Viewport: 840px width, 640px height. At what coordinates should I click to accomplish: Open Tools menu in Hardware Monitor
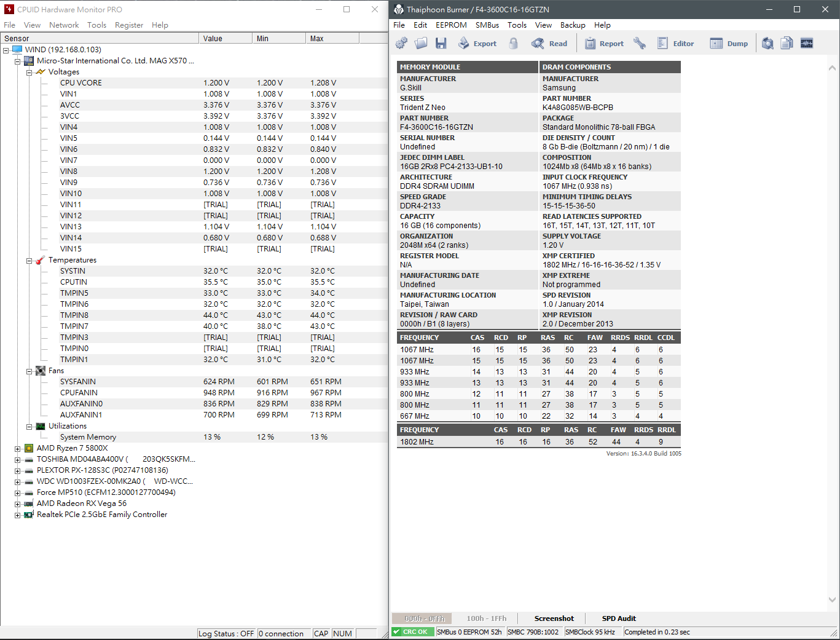[96, 25]
